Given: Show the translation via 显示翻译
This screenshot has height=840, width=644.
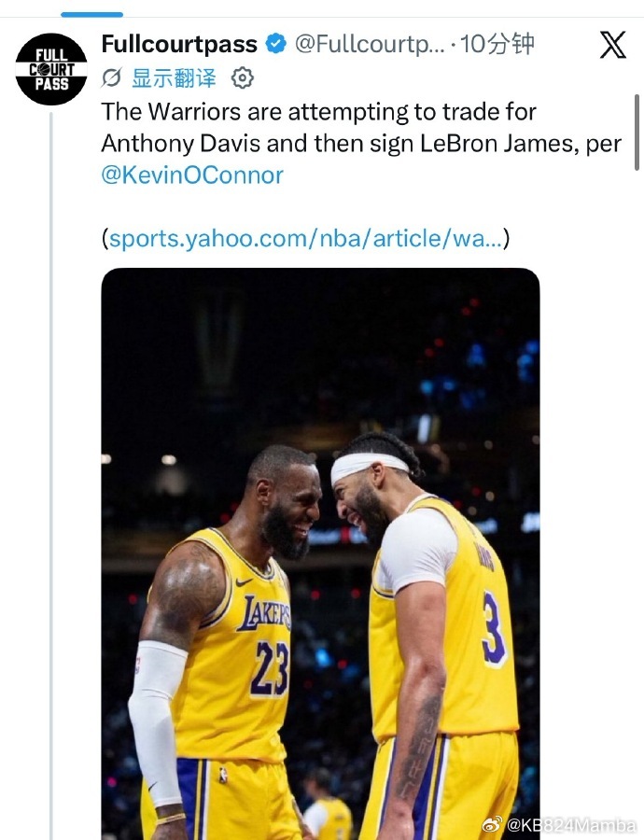Looking at the screenshot, I should click(174, 78).
